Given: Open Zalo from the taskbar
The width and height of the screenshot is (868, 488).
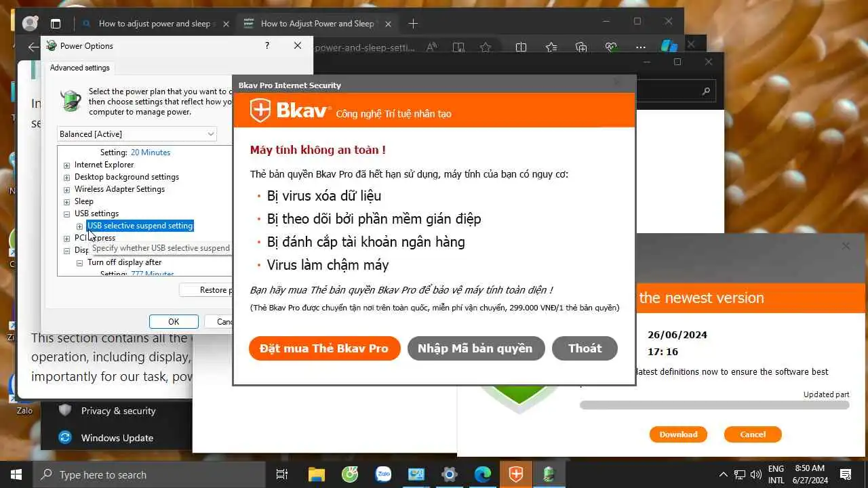Looking at the screenshot, I should click(x=383, y=474).
